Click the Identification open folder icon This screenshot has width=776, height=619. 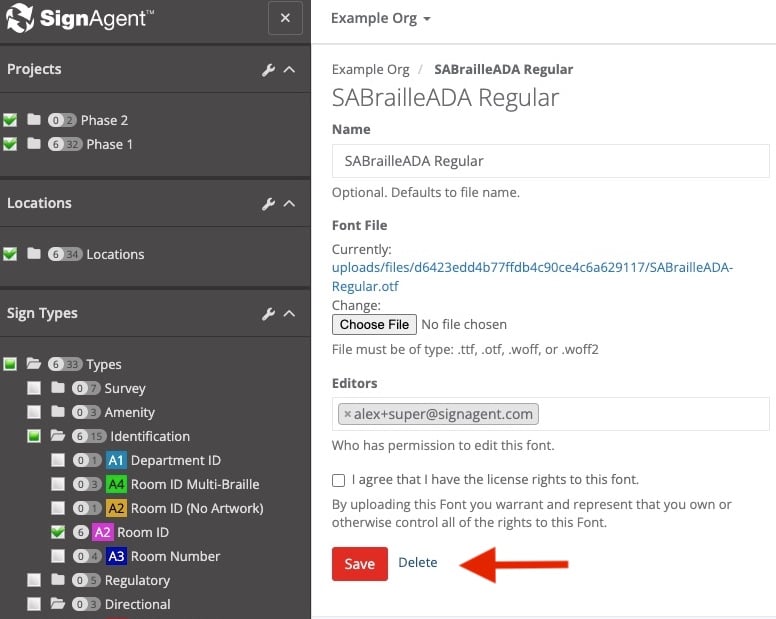58,436
